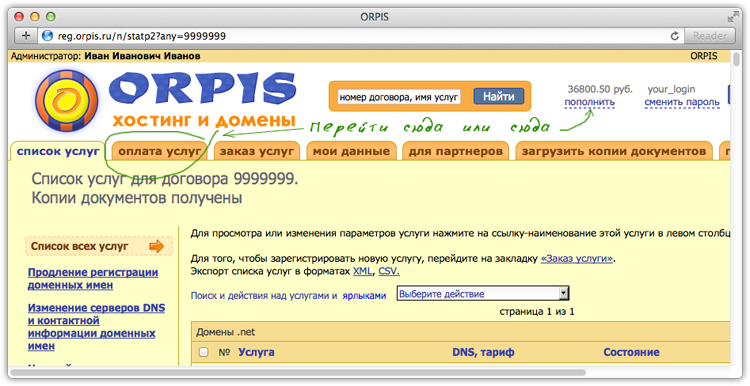Viewport: 750px width, 386px height.
Task: Click the ORPIS хостинг и домены banner
Action: click(203, 101)
